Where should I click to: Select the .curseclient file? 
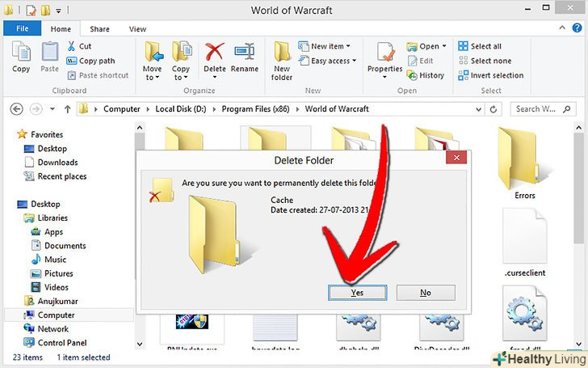pyautogui.click(x=525, y=243)
